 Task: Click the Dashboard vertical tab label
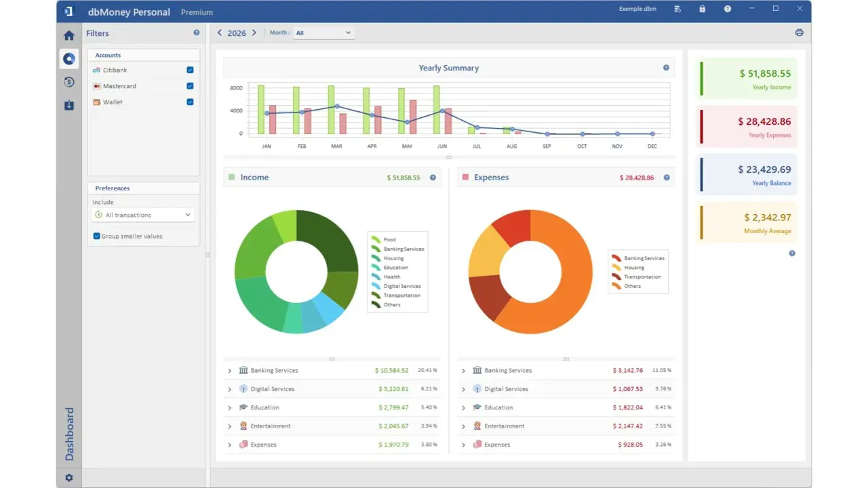(x=69, y=434)
